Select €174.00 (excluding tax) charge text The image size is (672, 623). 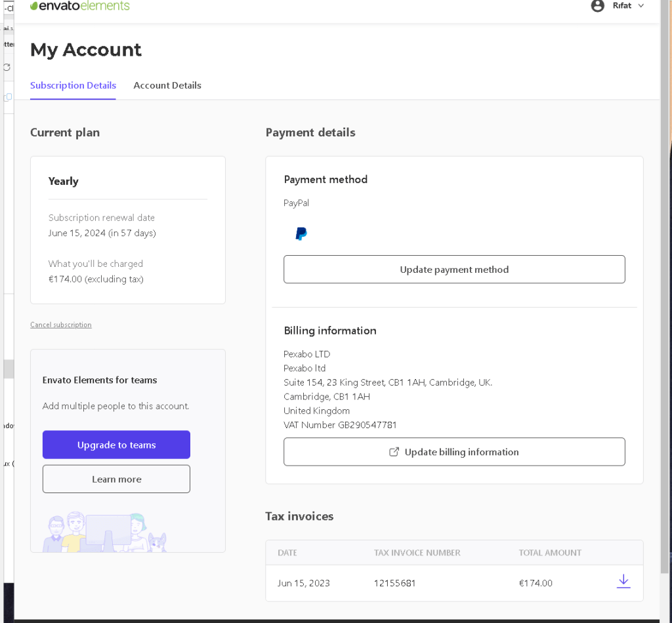click(96, 279)
